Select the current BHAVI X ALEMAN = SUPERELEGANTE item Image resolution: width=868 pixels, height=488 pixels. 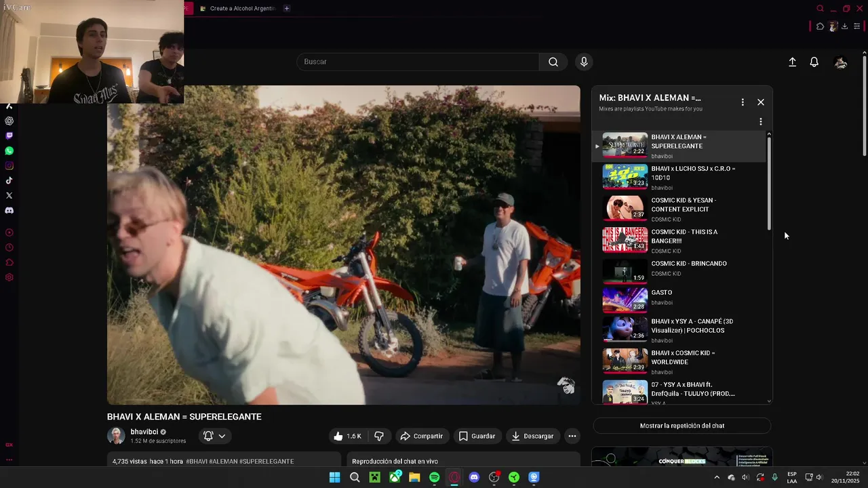coord(679,146)
